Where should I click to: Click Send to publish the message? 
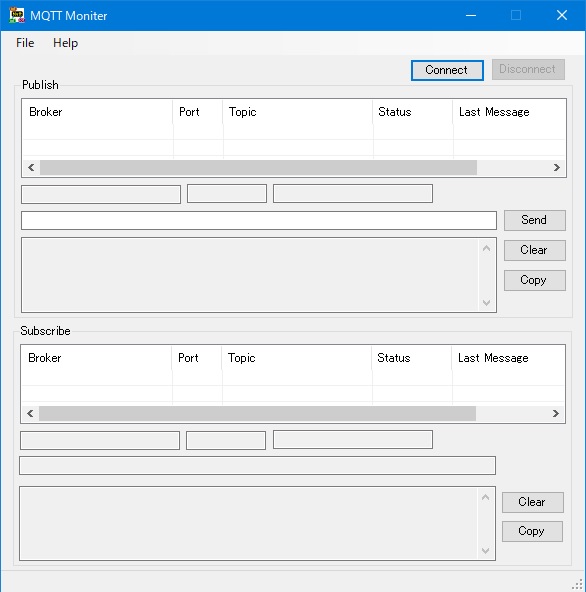(534, 220)
